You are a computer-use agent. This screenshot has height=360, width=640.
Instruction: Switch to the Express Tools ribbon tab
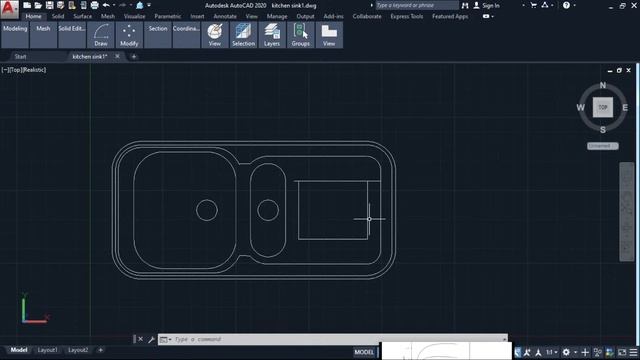click(407, 16)
